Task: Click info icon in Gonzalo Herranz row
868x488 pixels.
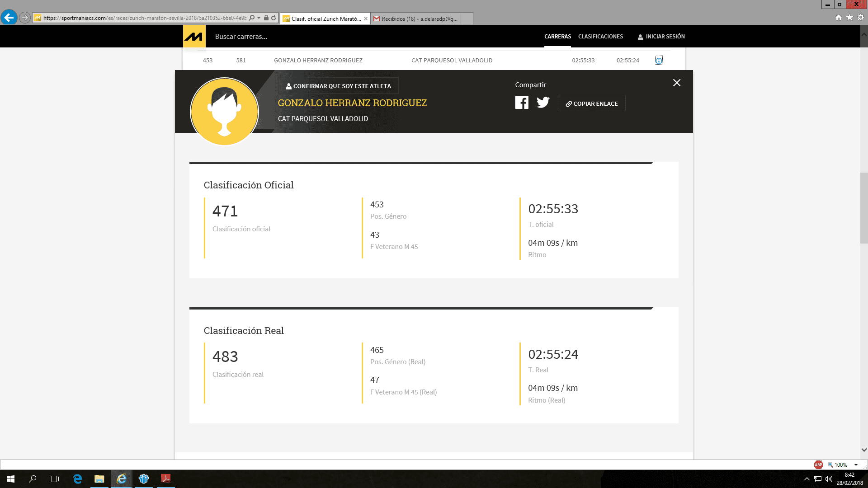Action: 659,61
